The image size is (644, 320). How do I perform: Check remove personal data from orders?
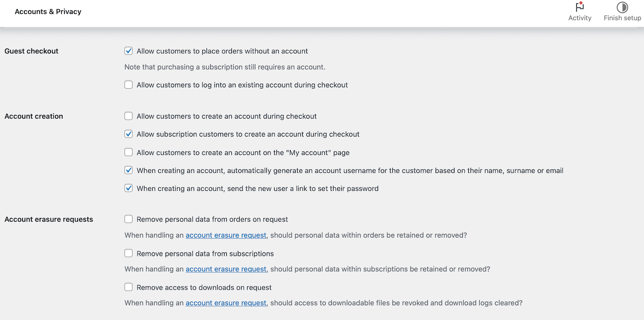click(x=129, y=219)
